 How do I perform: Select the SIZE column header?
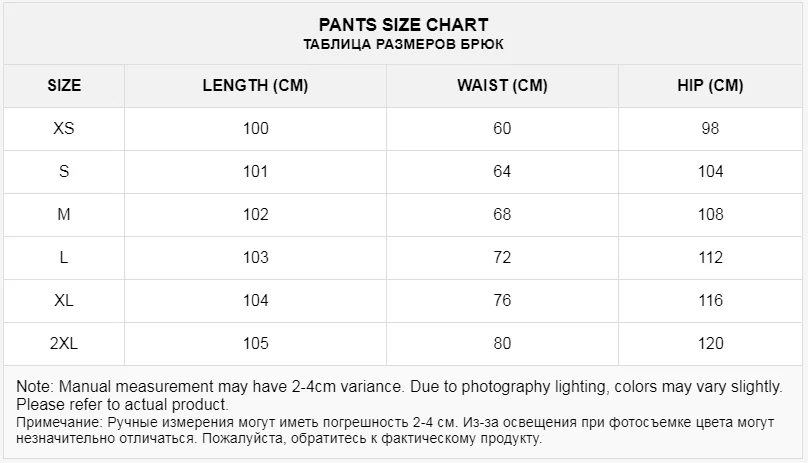point(64,85)
